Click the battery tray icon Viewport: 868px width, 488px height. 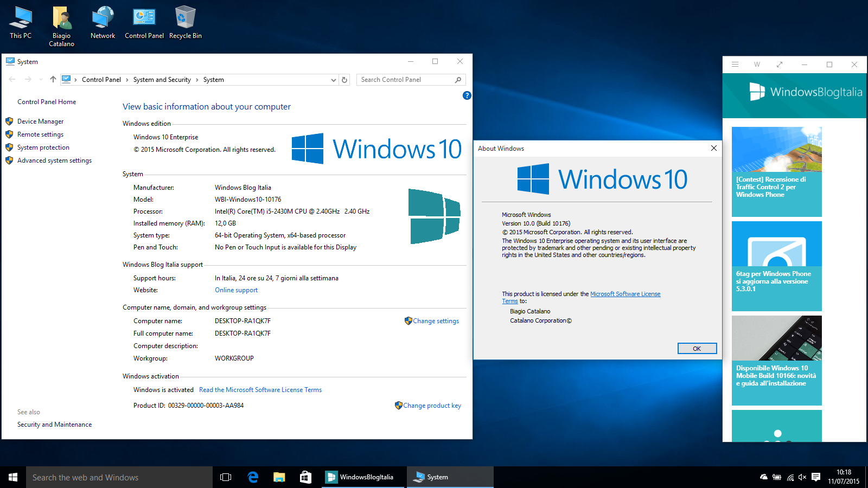click(x=777, y=477)
